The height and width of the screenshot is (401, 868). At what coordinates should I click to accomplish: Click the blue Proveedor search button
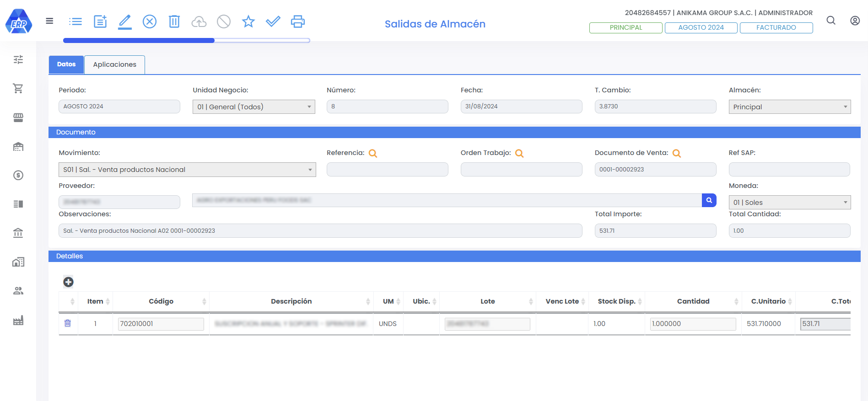(709, 200)
